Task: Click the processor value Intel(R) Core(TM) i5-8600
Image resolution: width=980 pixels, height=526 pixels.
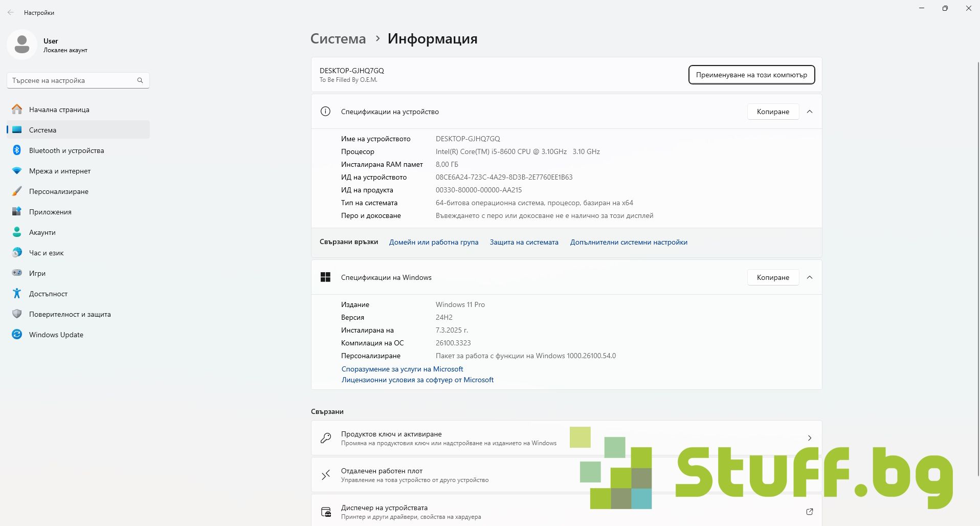Action: click(x=518, y=151)
